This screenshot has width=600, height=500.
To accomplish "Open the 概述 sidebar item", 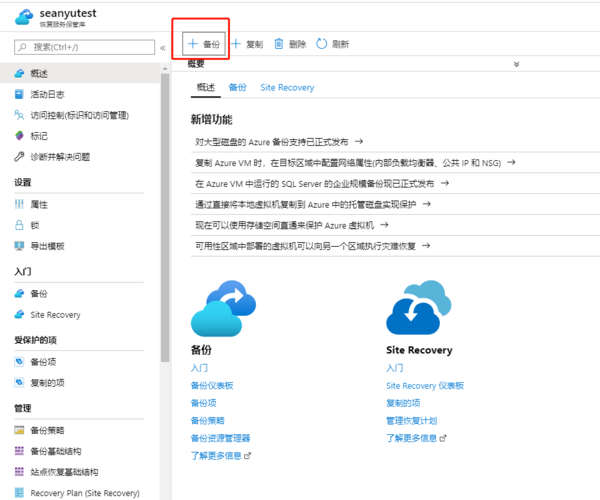I will [80, 73].
